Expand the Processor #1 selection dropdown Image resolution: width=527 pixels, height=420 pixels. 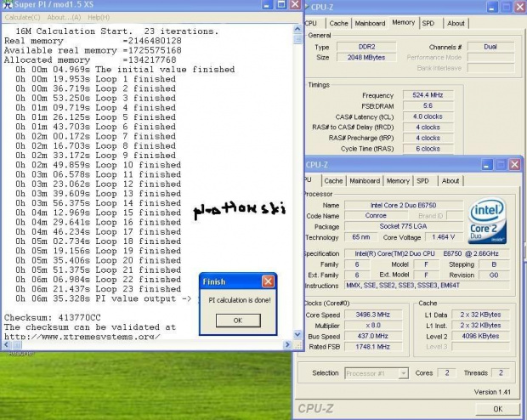tap(403, 373)
